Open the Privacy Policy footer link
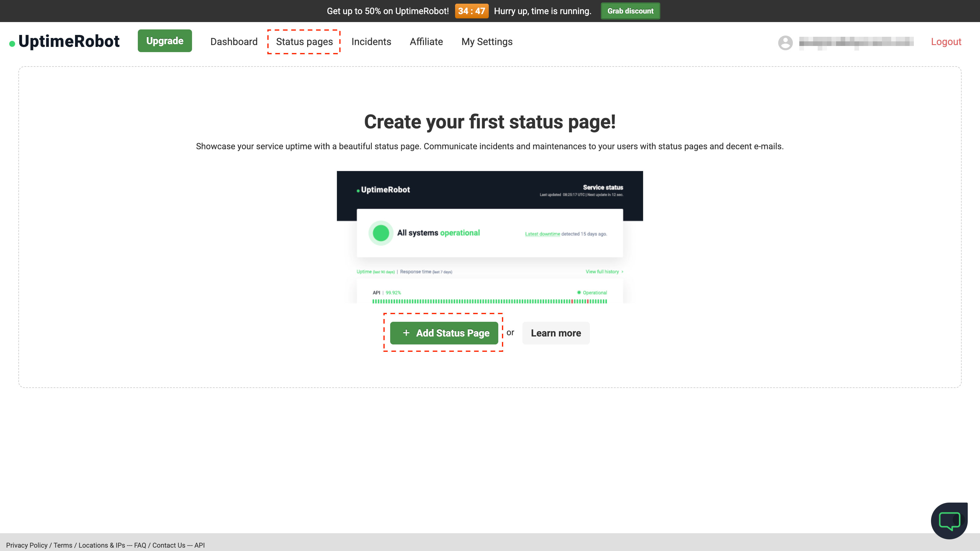This screenshot has height=551, width=980. [27, 545]
